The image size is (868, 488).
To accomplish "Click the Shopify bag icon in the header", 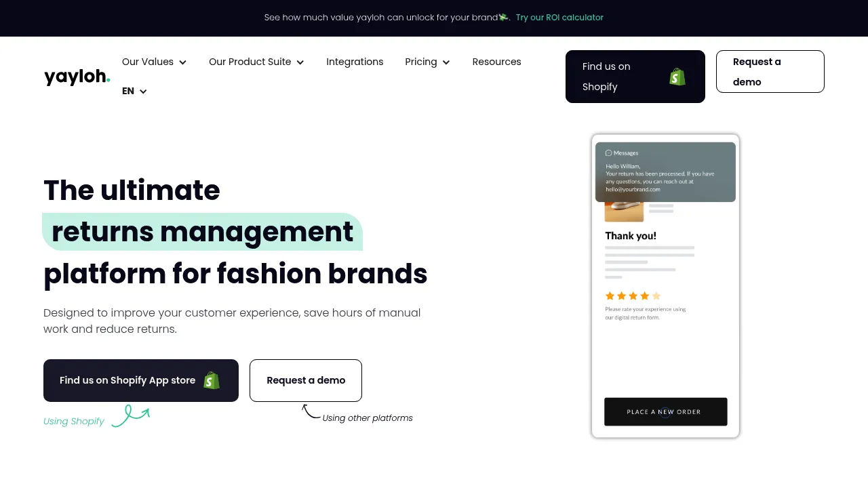I will coord(677,77).
